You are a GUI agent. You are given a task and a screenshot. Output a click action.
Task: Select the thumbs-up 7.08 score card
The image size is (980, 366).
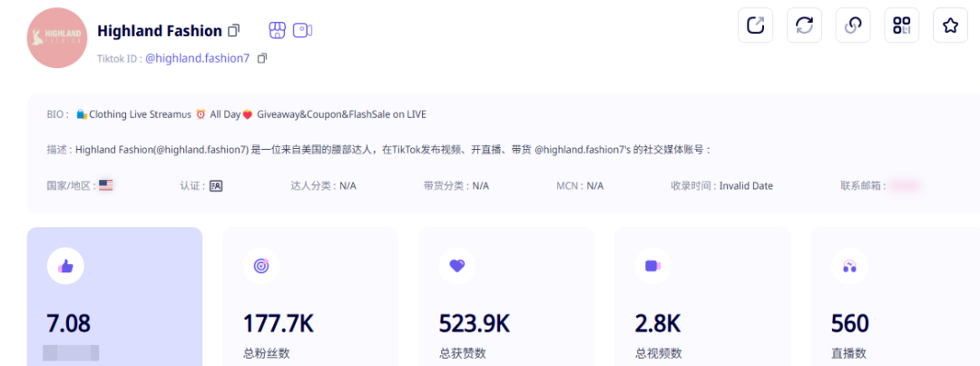click(114, 297)
